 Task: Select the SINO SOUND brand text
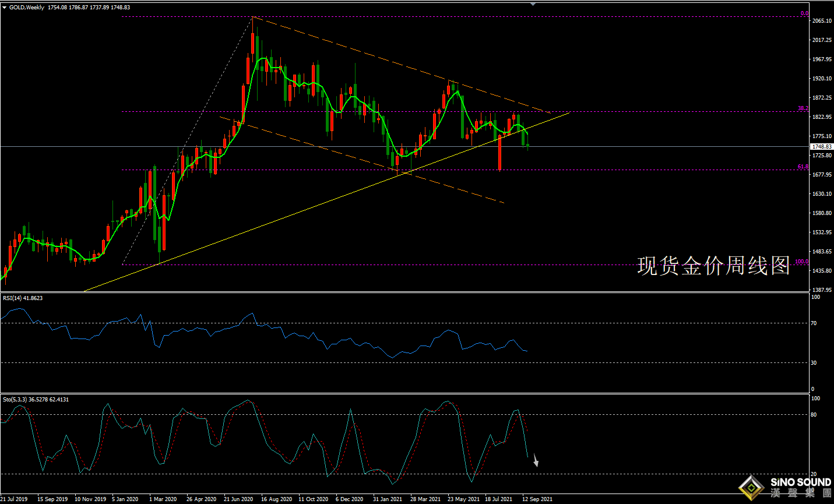800,482
